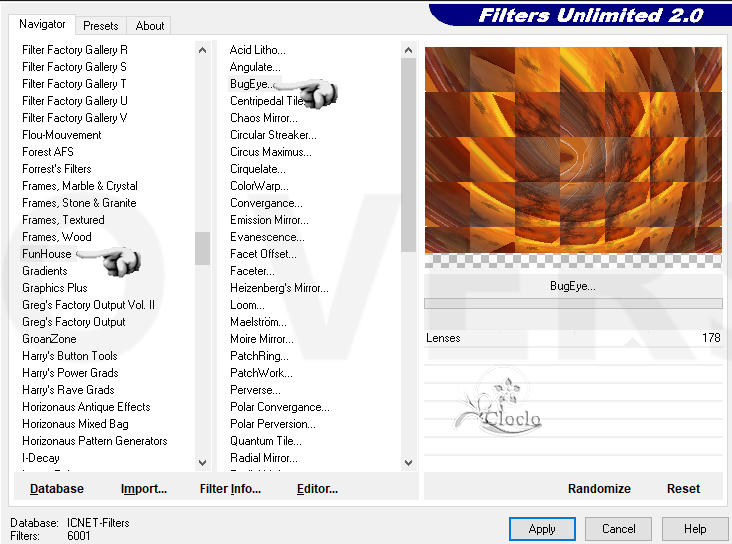Select Graphics Plus category
732x544 pixels.
pyautogui.click(x=55, y=288)
